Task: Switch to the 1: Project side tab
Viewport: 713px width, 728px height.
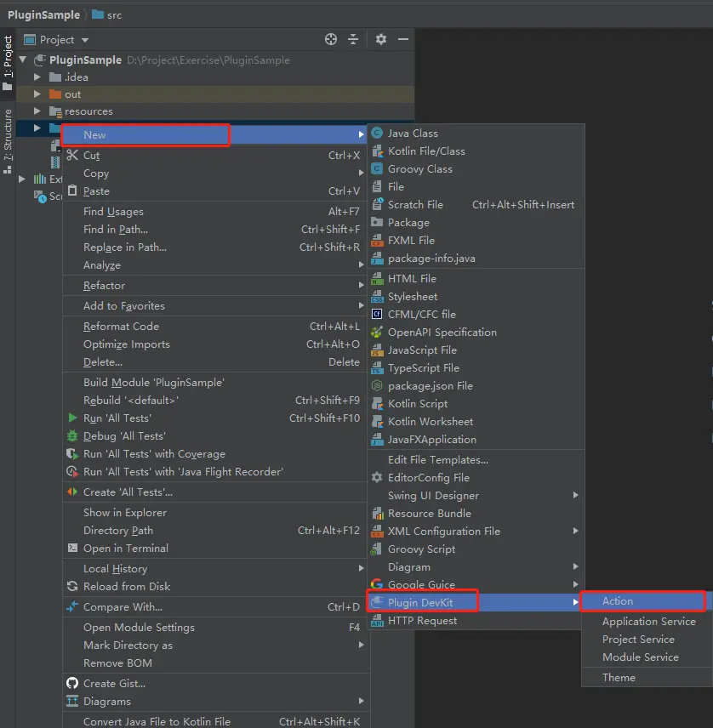Action: tap(8, 63)
